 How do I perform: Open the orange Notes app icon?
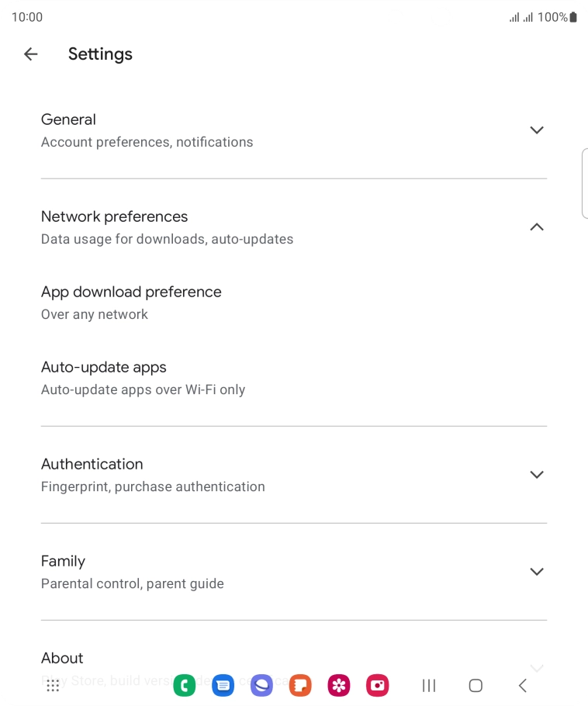click(x=300, y=685)
